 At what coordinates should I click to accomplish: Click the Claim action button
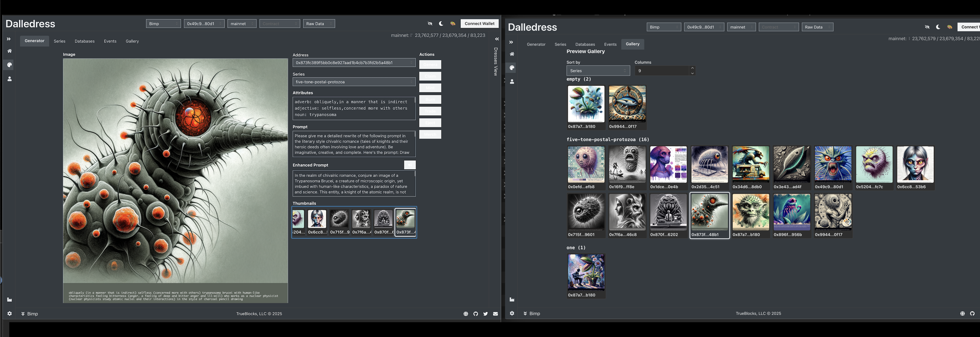[x=430, y=76]
